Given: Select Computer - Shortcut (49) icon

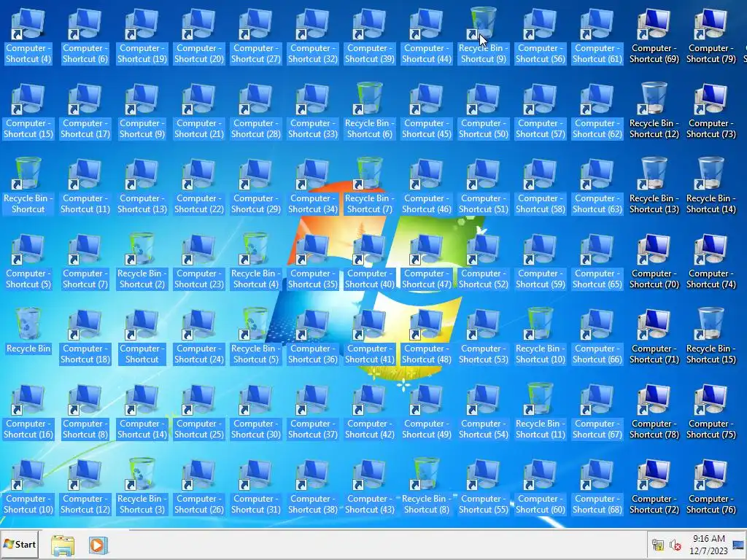Looking at the screenshot, I should coord(426,413).
